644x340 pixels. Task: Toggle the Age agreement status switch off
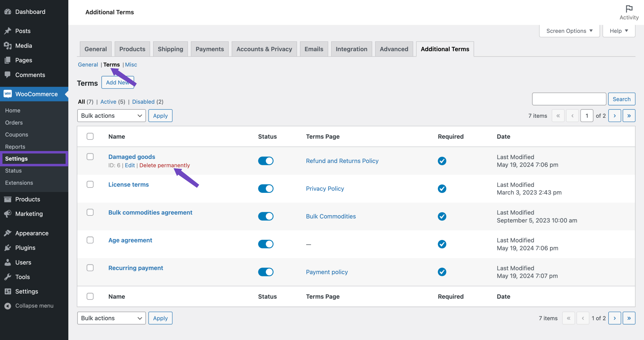[266, 244]
